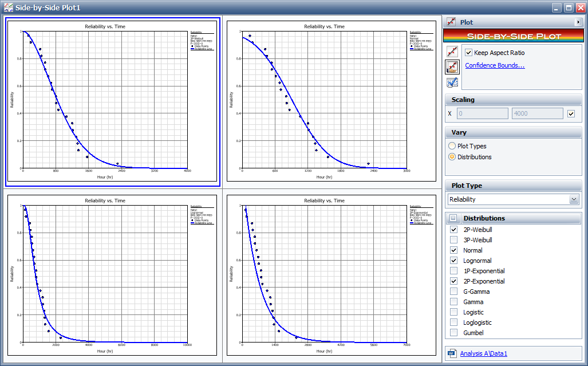Click the redraw plot icon above Keep Aspect Ratio

pyautogui.click(x=452, y=52)
